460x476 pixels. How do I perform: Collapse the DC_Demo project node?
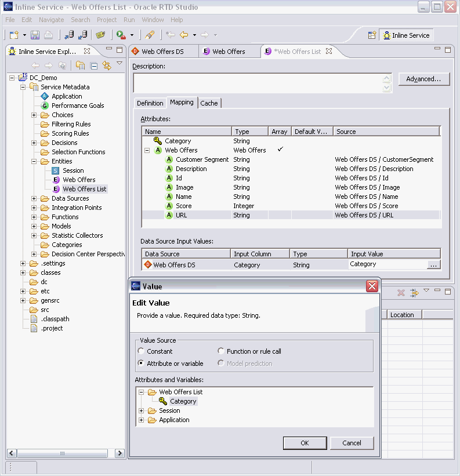point(12,78)
